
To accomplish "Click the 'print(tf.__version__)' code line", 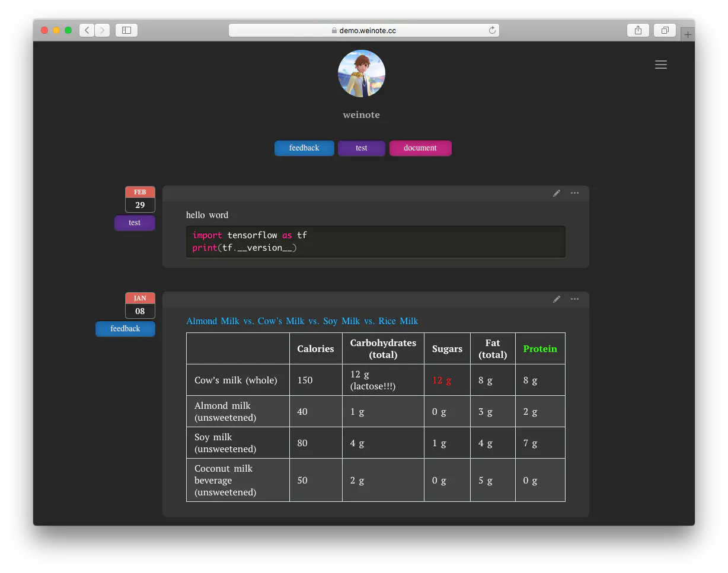I will (x=244, y=248).
